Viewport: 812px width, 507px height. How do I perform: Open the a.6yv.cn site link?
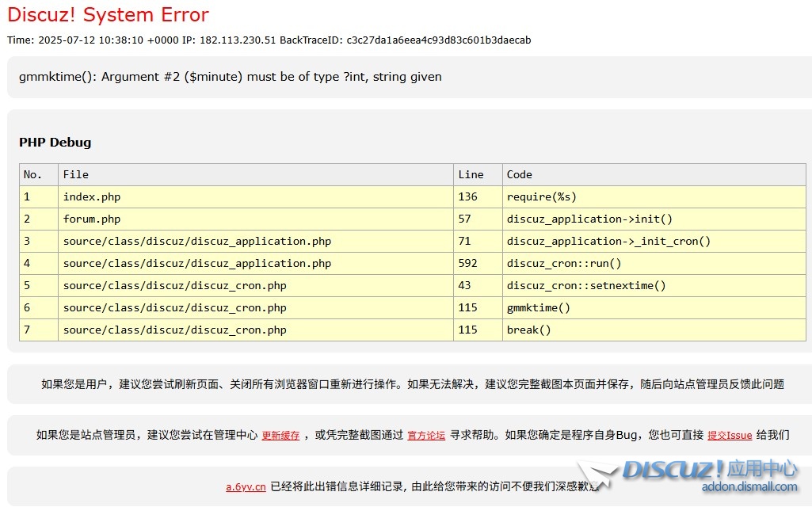coord(246,487)
